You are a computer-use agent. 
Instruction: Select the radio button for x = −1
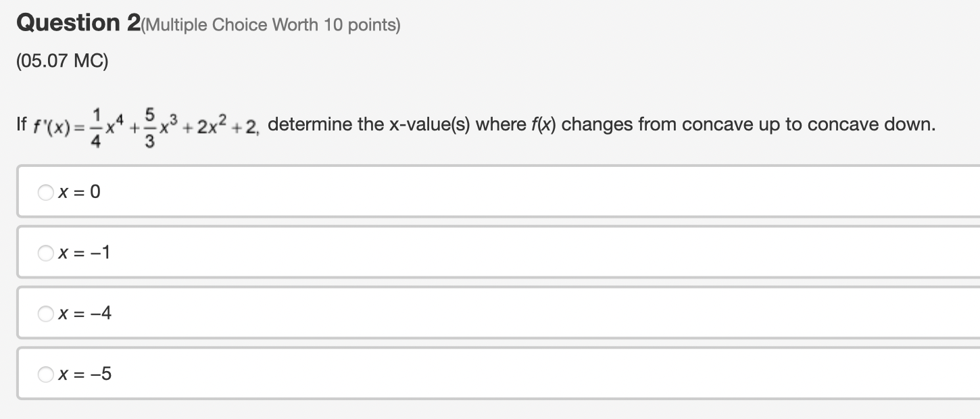click(x=46, y=253)
